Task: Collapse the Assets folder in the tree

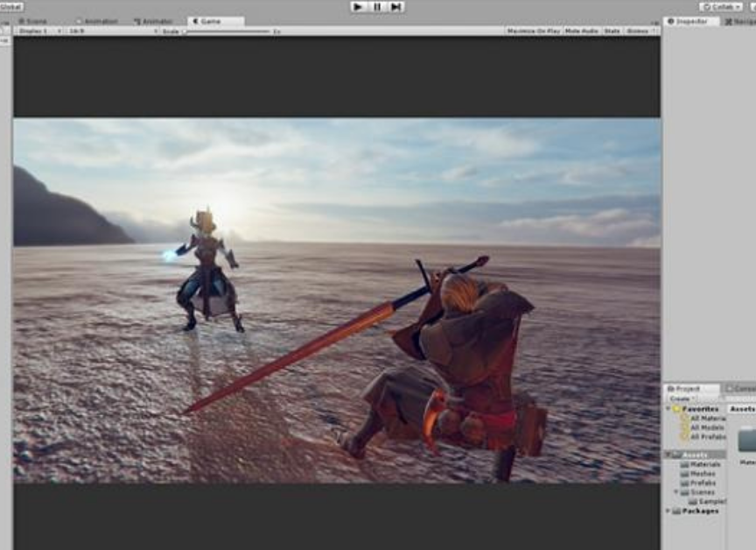Action: pos(668,455)
